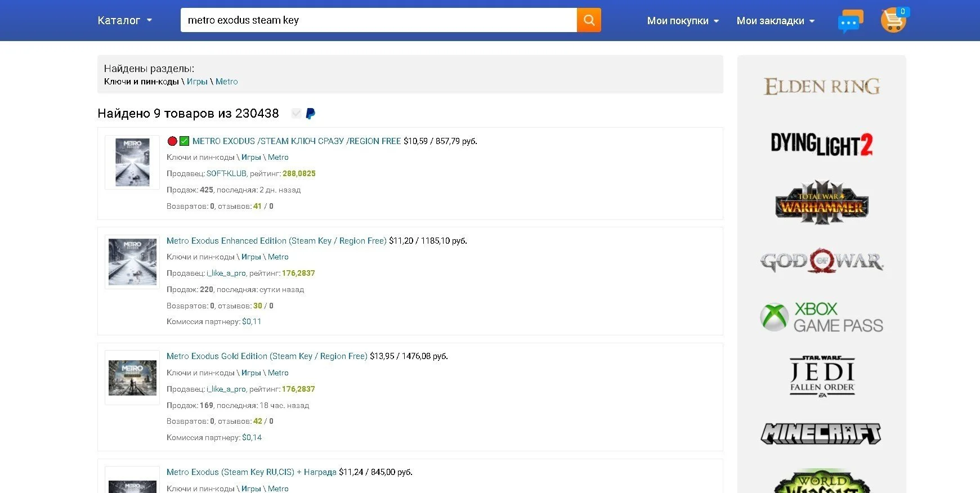Expand the Мои покупки menu

[683, 21]
